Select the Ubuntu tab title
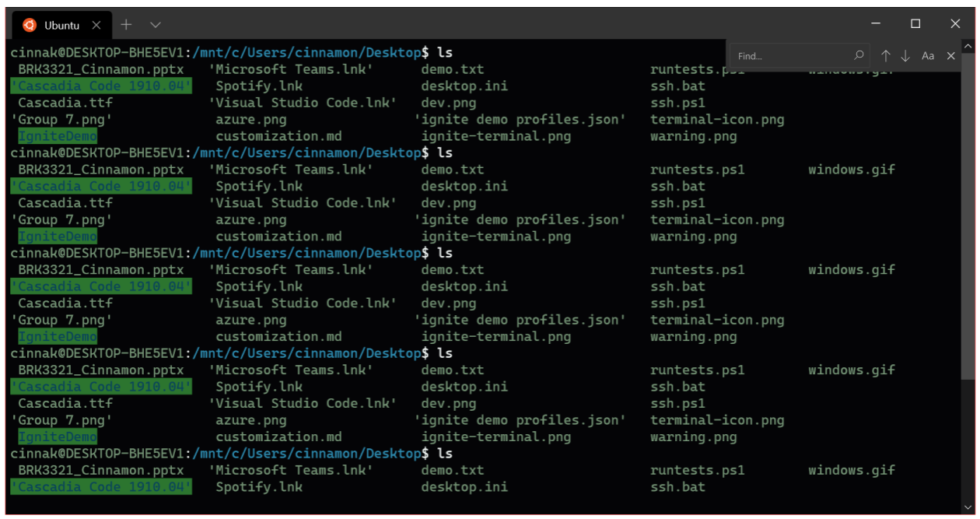 point(62,25)
